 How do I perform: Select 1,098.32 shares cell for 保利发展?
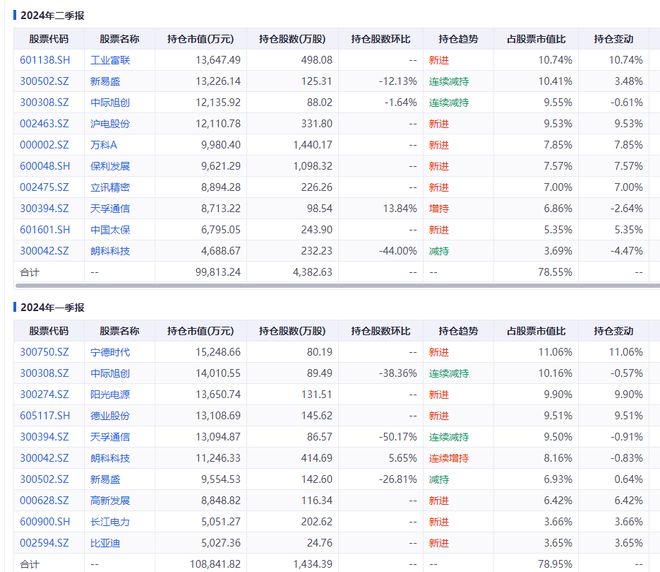pos(313,166)
